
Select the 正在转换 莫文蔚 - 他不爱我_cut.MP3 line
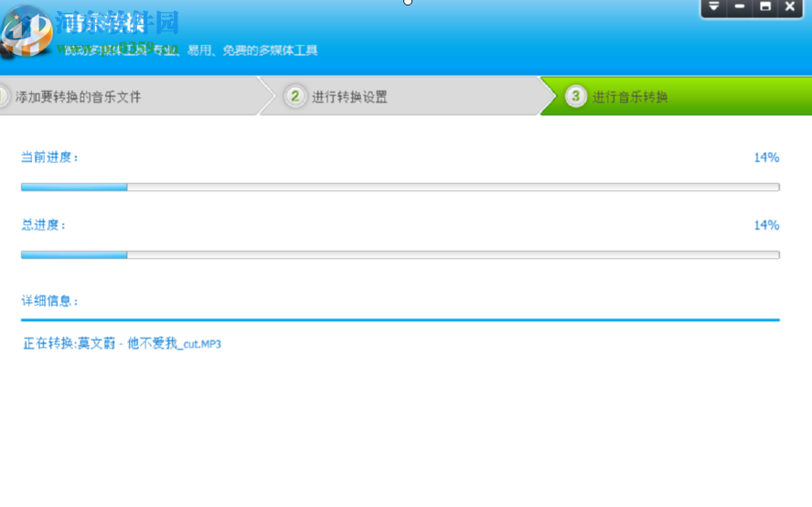(123, 344)
